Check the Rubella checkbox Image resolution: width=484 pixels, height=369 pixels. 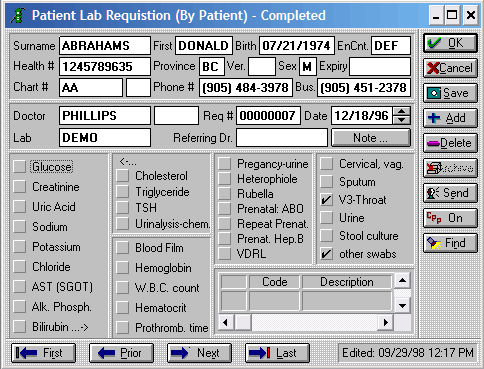tap(225, 194)
